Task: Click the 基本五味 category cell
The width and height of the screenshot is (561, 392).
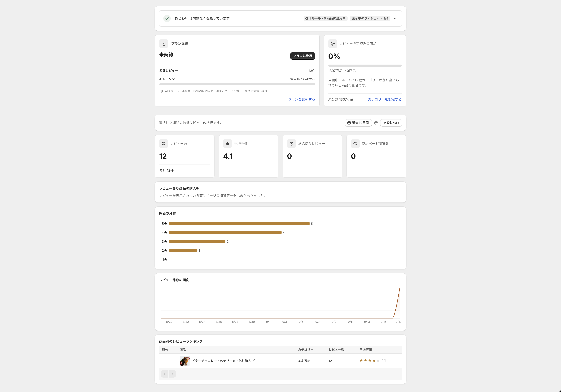Action: [304, 361]
